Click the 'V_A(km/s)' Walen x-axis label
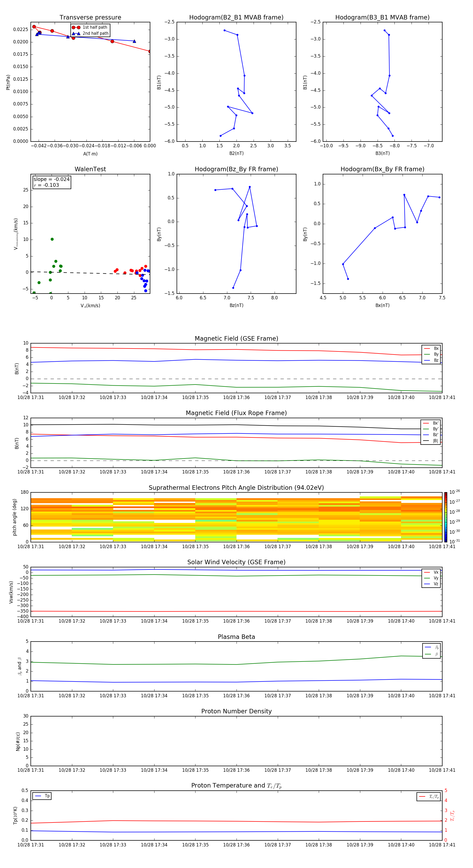This screenshot has height=868, width=473. pos(90,306)
